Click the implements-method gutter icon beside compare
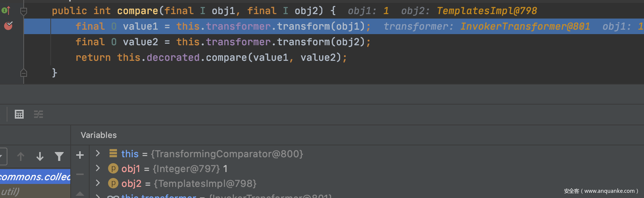This screenshot has width=644, height=198. click(x=6, y=11)
